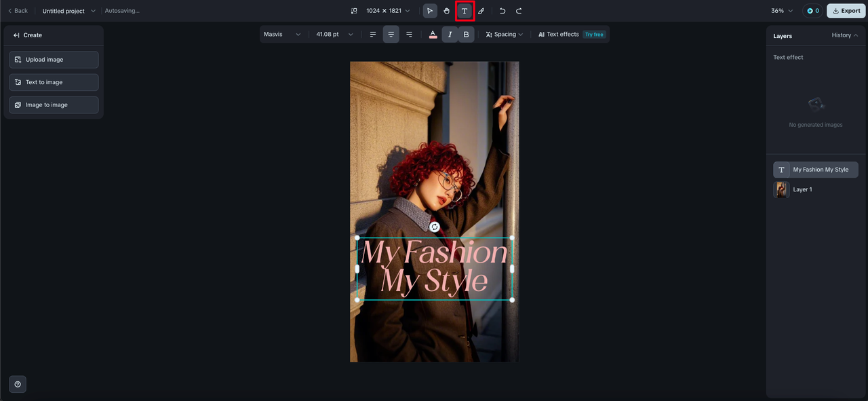The image size is (868, 401).
Task: Click the Text effects AI icon
Action: [x=542, y=35]
